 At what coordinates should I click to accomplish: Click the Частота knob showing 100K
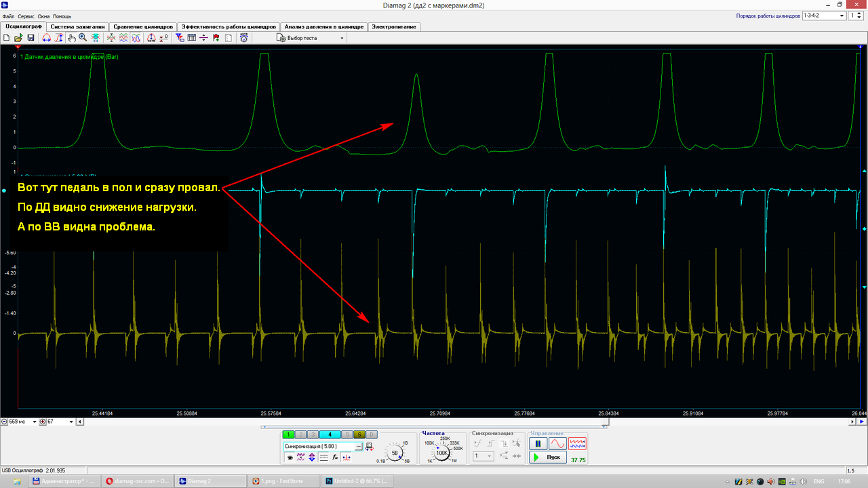coord(441,453)
